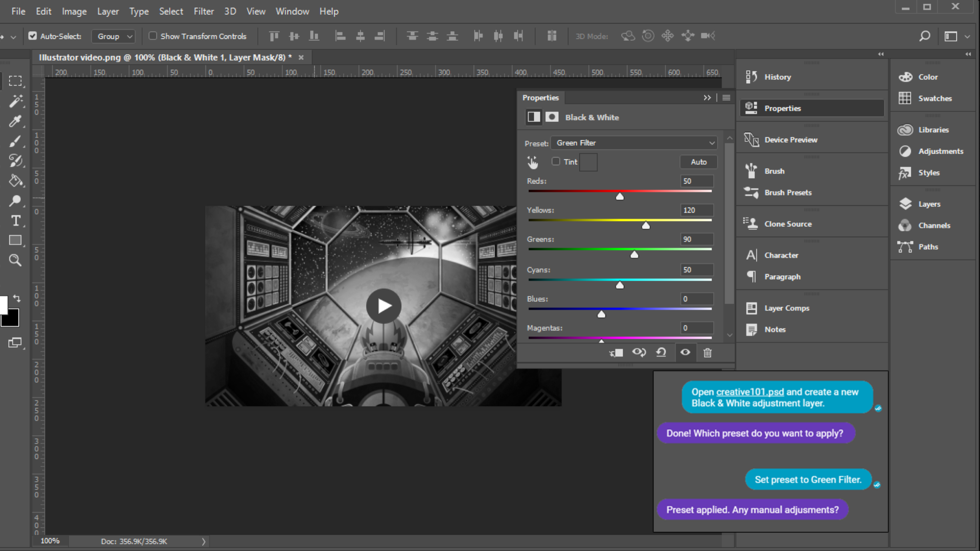Reset adjustment to defaults icon
Viewport: 980px width, 551px height.
point(661,352)
